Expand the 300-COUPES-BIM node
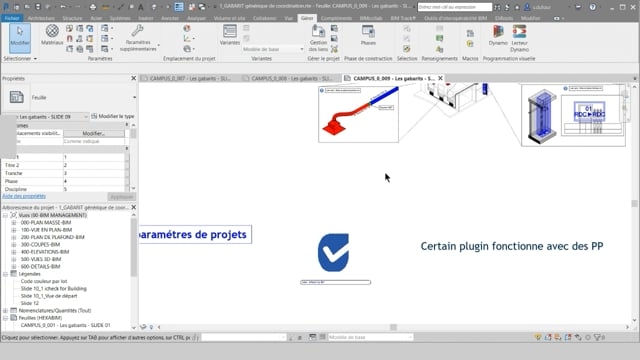The width and height of the screenshot is (640, 360). pyautogui.click(x=14, y=244)
